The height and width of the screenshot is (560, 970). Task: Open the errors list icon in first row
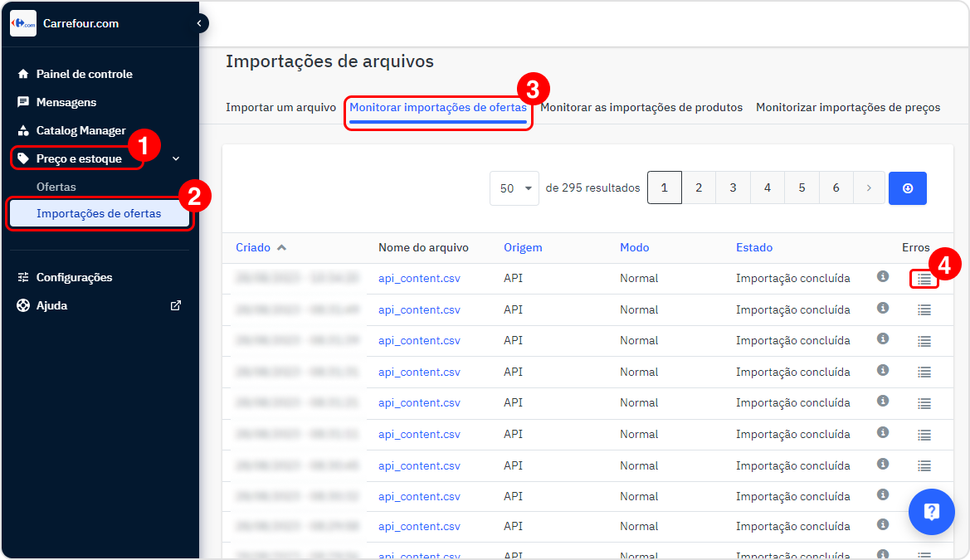pyautogui.click(x=924, y=279)
